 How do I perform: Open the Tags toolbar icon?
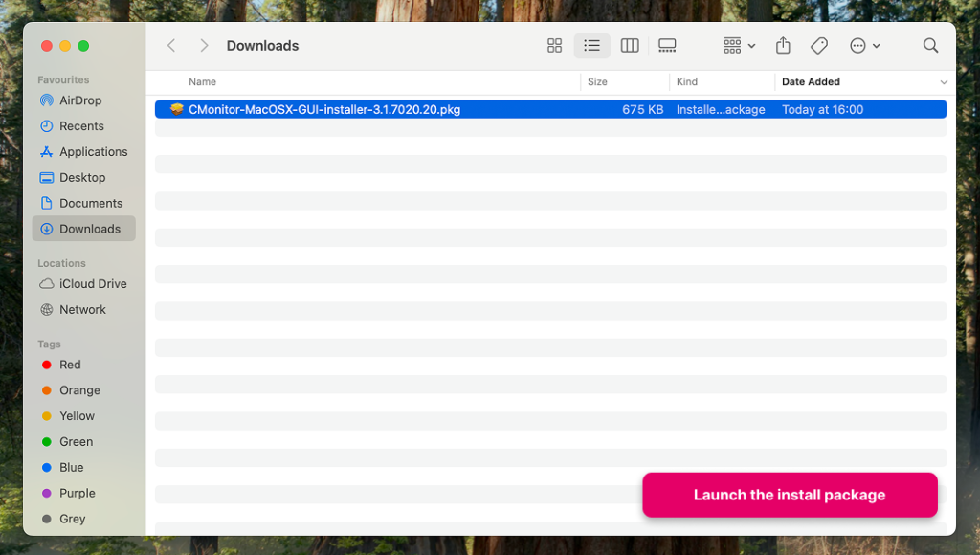click(819, 46)
